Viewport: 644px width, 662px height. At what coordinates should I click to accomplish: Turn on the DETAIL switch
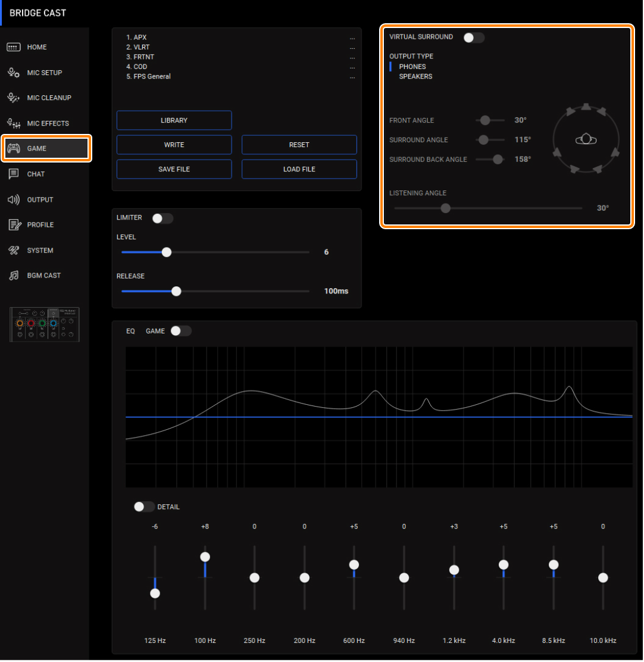(x=144, y=507)
